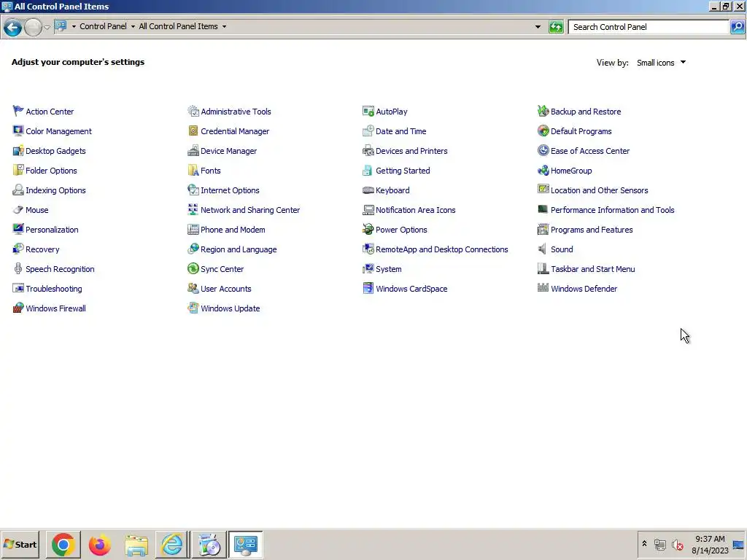This screenshot has width=747, height=560.
Task: Expand the View by Small icons dropdown
Action: click(x=661, y=63)
